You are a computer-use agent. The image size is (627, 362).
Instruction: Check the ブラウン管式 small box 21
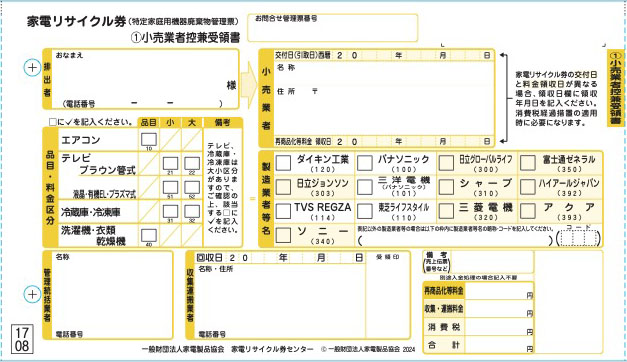(170, 164)
